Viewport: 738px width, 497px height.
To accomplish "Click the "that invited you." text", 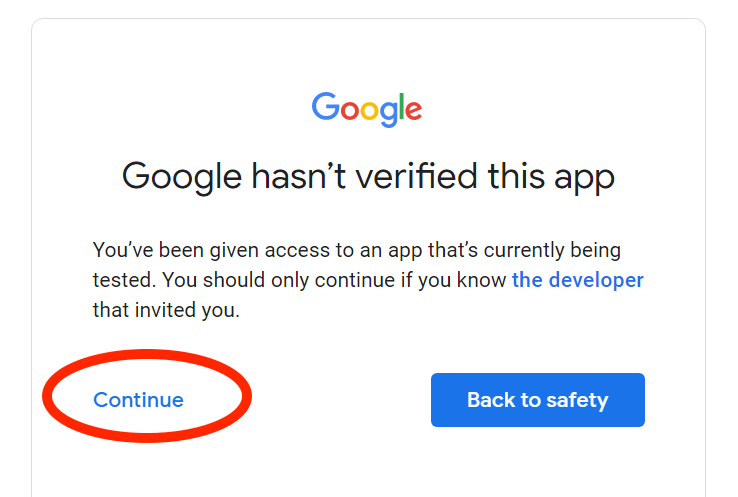I will click(167, 310).
